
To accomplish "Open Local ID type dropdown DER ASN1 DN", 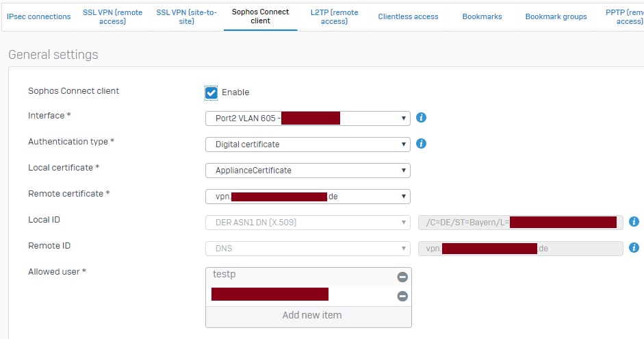I will click(307, 223).
